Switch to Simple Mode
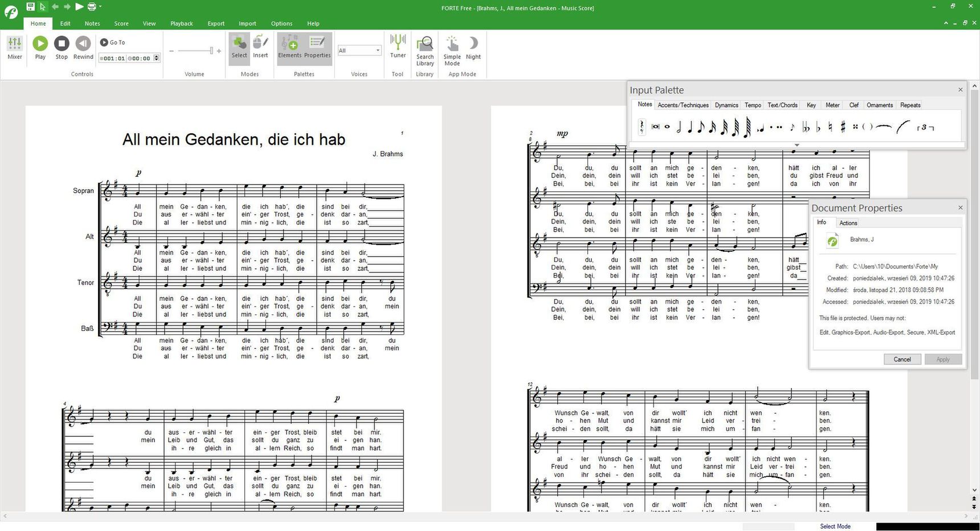The image size is (980, 531). click(452, 51)
